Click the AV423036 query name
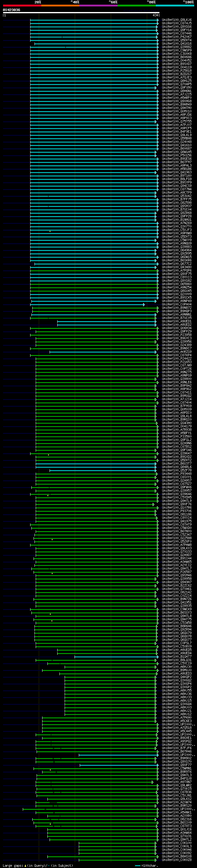The image size is (197, 868). (11, 10)
